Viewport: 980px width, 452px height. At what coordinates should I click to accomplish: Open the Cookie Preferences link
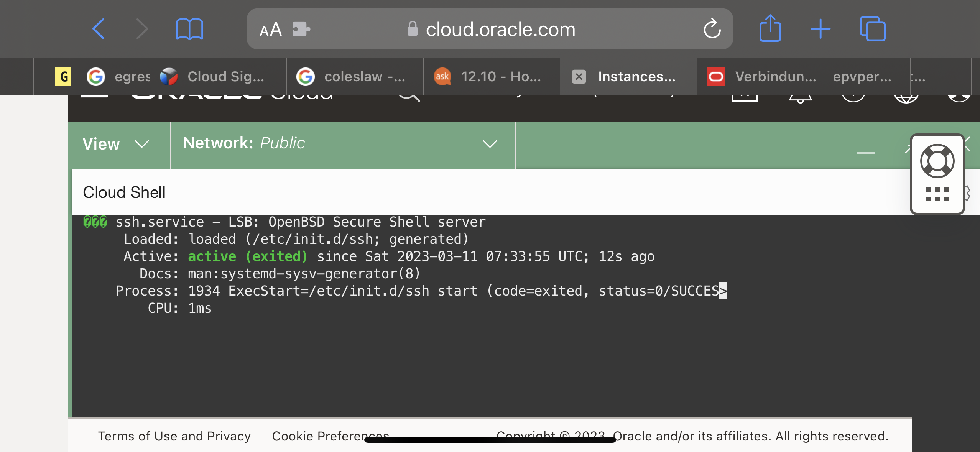click(x=330, y=436)
